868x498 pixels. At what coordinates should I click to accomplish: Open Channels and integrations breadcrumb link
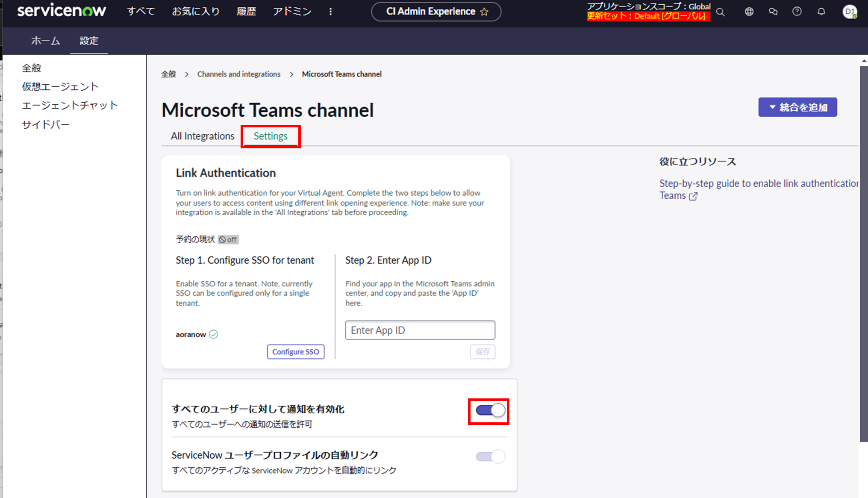coord(238,74)
